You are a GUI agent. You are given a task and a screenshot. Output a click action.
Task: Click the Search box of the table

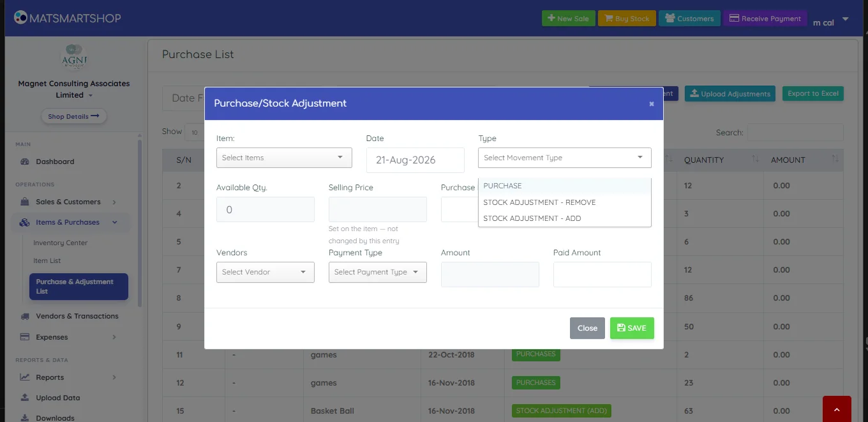795,132
